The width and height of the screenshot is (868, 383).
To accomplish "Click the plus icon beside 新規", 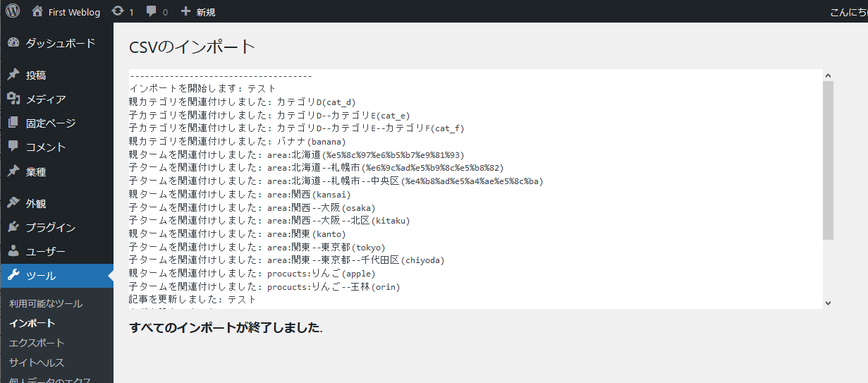I will coord(185,11).
